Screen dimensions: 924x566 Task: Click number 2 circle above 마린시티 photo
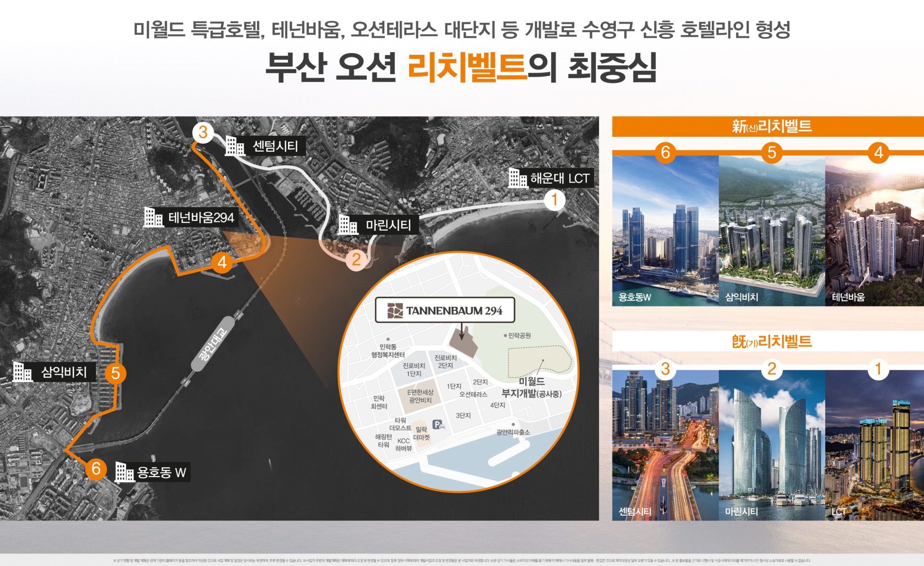772,369
